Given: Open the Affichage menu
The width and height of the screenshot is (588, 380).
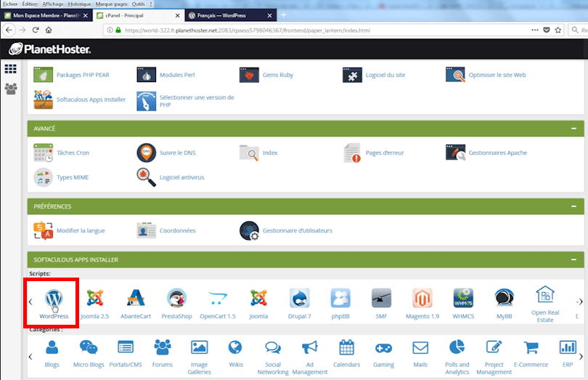Looking at the screenshot, I should point(53,4).
